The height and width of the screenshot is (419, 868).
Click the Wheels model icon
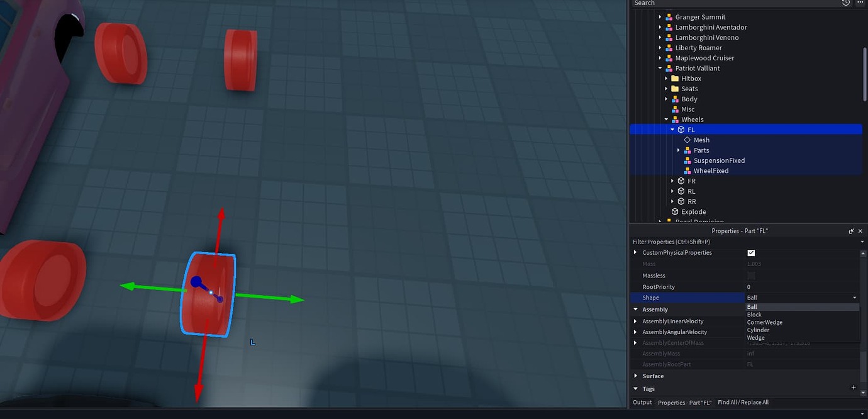coord(675,120)
